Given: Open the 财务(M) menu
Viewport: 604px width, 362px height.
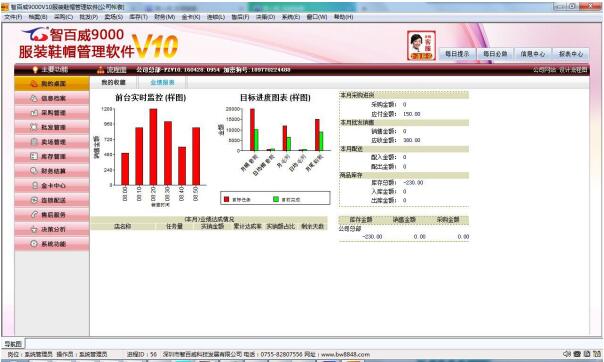Looking at the screenshot, I should coord(164,17).
